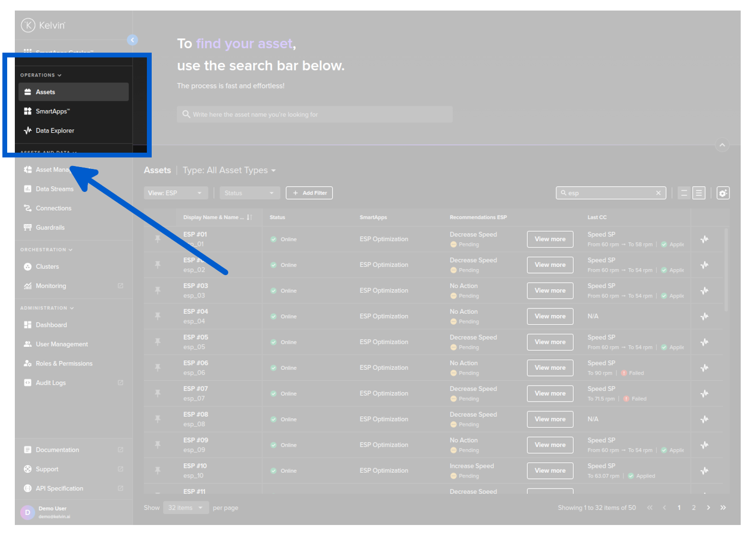Open table settings gear icon
Image resolution: width=756 pixels, height=536 pixels.
(723, 193)
